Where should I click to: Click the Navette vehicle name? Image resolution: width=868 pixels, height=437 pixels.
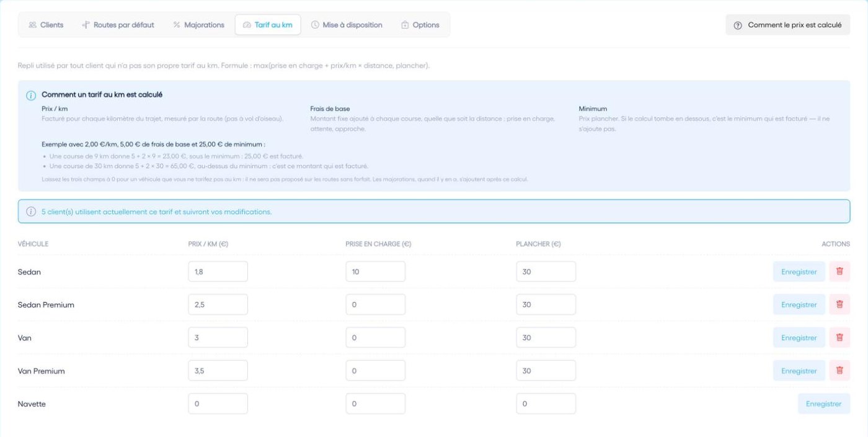point(32,404)
